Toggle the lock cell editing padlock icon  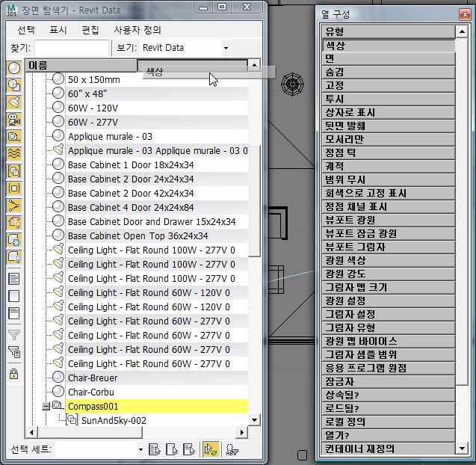(14, 374)
